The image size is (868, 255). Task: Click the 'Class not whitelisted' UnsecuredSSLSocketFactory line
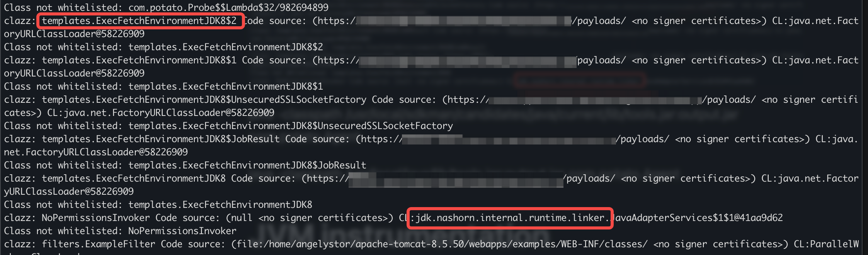(x=228, y=126)
